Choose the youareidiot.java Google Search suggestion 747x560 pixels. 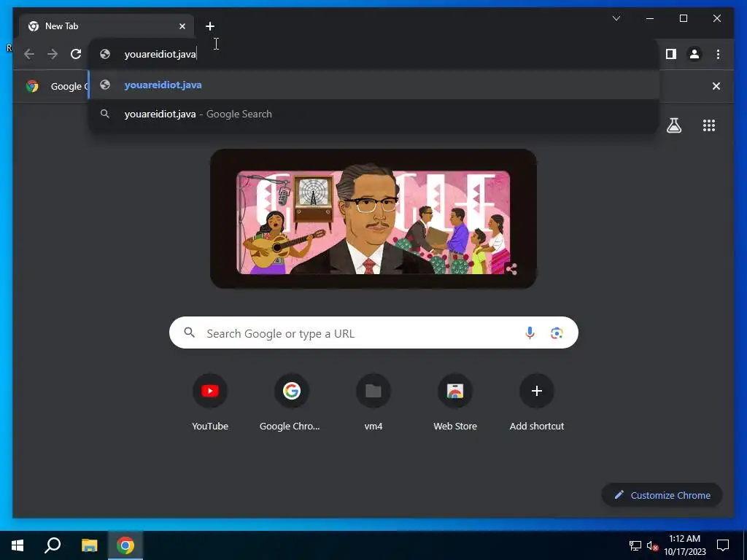(374, 114)
